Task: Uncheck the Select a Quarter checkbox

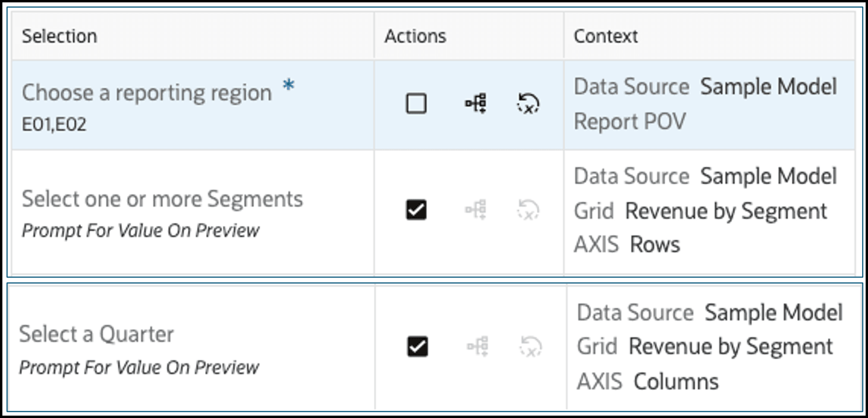Action: (x=418, y=346)
